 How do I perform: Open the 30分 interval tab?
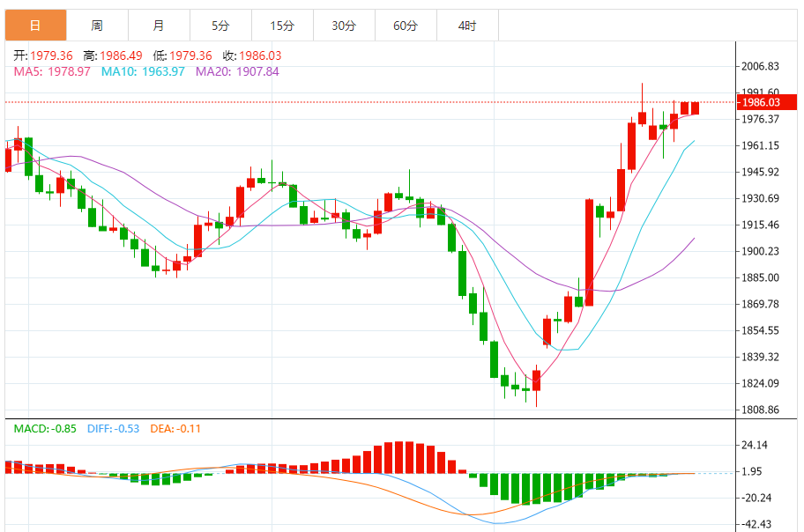tap(344, 26)
